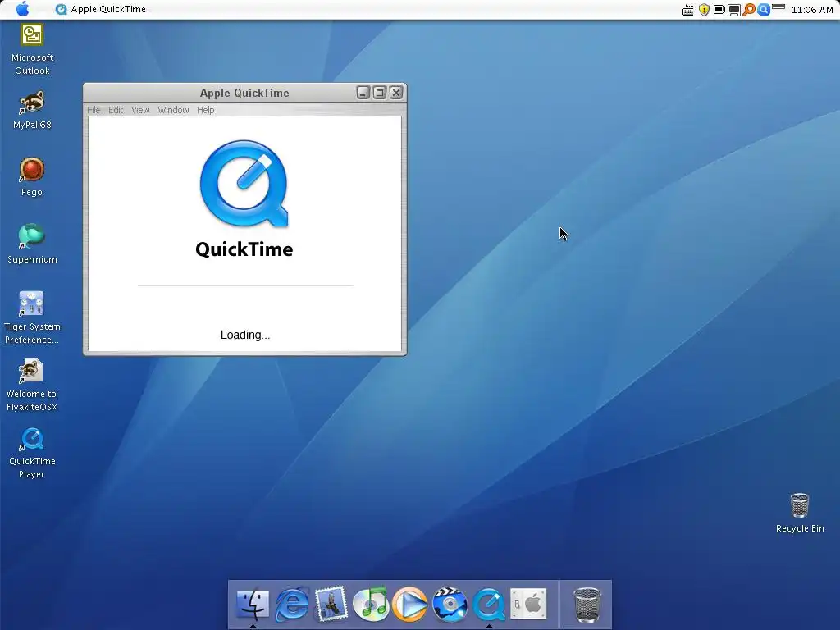Click the QuickTime icon in the dock
The width and height of the screenshot is (840, 630).
coord(489,605)
